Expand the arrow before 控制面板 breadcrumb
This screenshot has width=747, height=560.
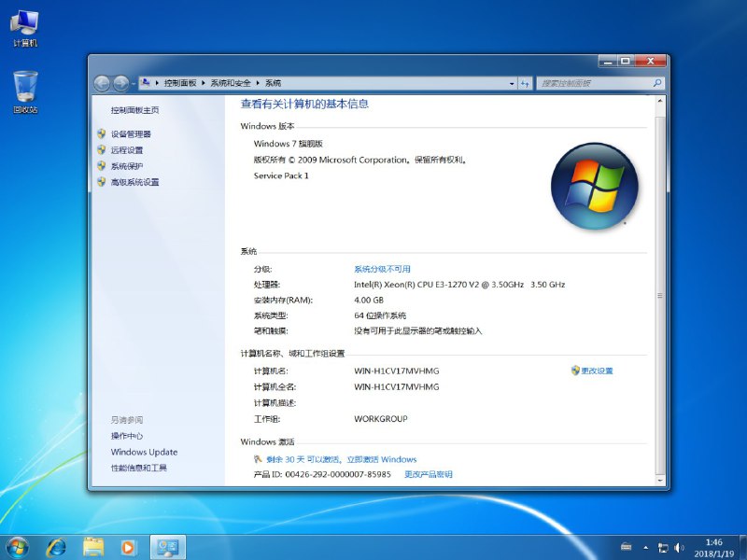(157, 83)
